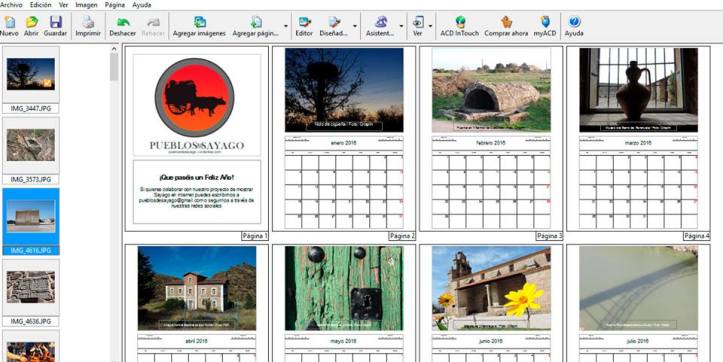The image size is (723, 362).
Task: Expand the Ver dropdown arrow
Action: coord(430,26)
